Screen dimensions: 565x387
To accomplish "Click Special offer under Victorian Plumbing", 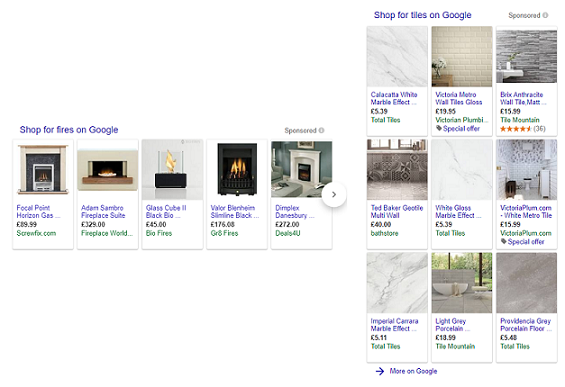I will [461, 129].
